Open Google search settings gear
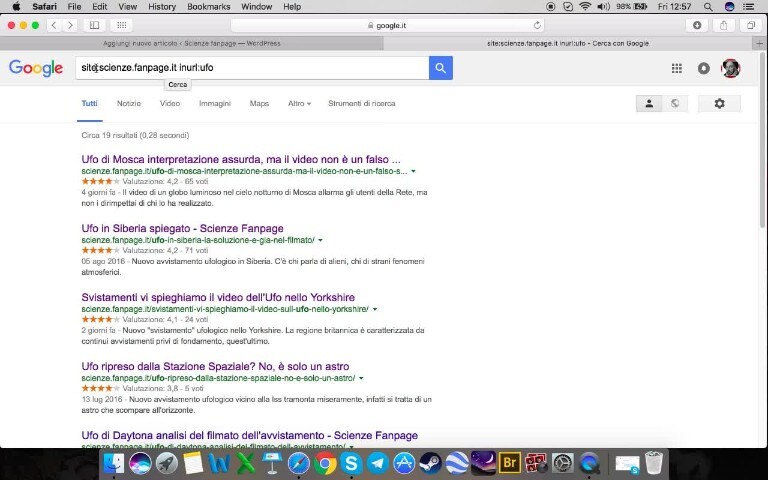Screen dimensions: 768x480 pyautogui.click(x=719, y=103)
